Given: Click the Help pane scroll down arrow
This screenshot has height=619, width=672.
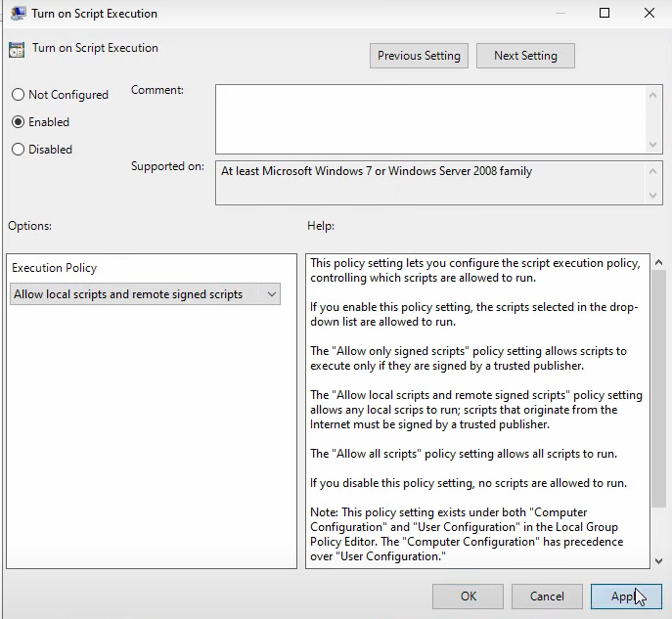Looking at the screenshot, I should click(658, 560).
